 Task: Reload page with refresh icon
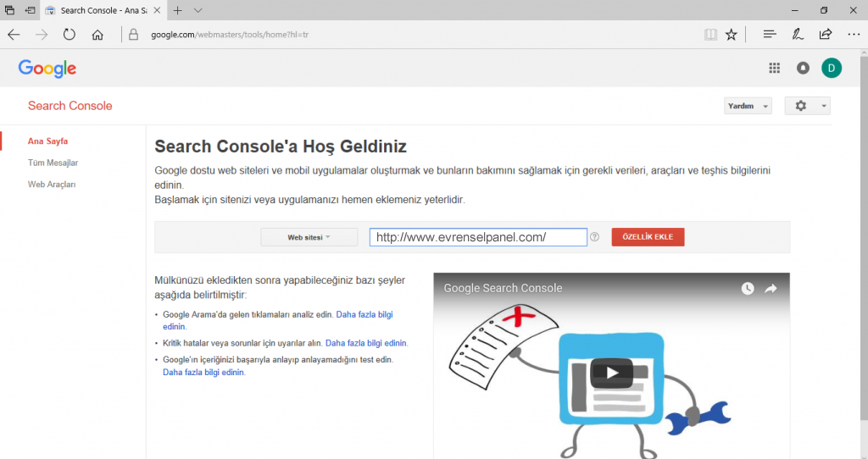point(70,35)
